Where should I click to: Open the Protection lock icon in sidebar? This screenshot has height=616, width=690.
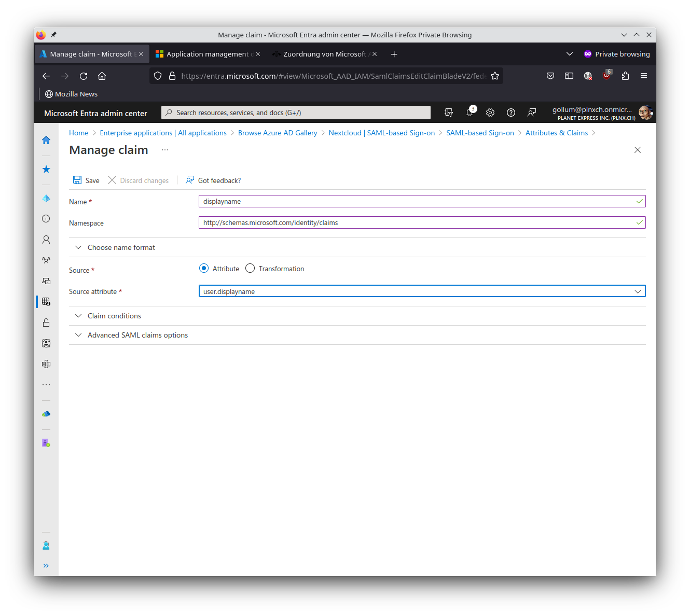tap(46, 323)
